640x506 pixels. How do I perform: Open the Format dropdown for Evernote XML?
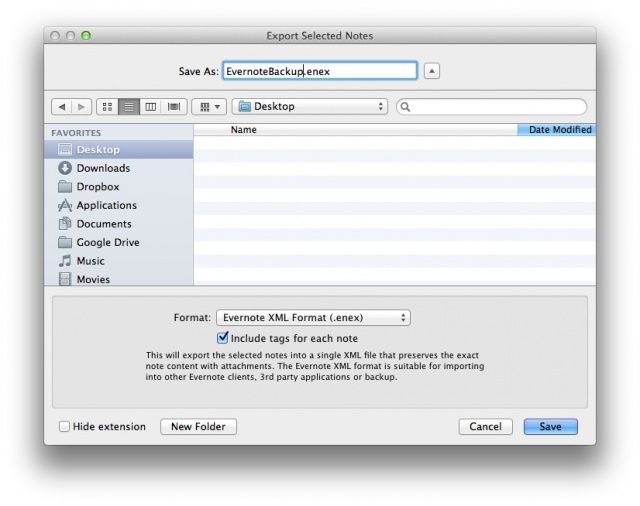pyautogui.click(x=313, y=317)
